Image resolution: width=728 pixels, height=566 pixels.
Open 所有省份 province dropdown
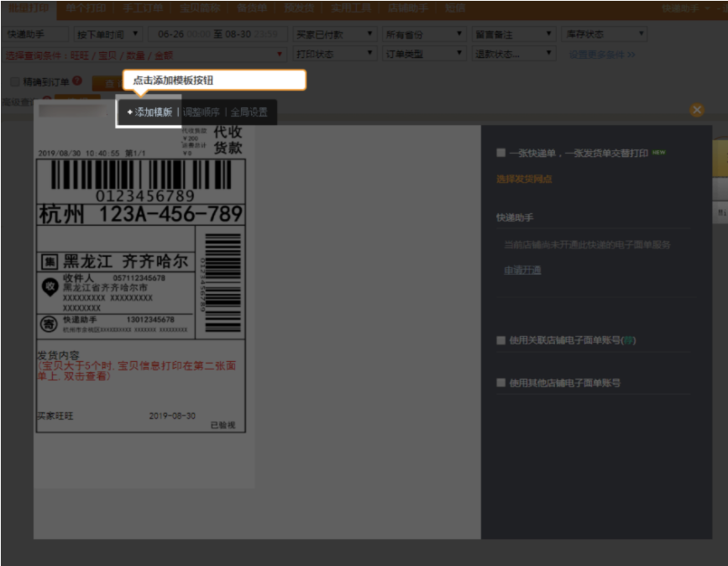click(x=423, y=34)
